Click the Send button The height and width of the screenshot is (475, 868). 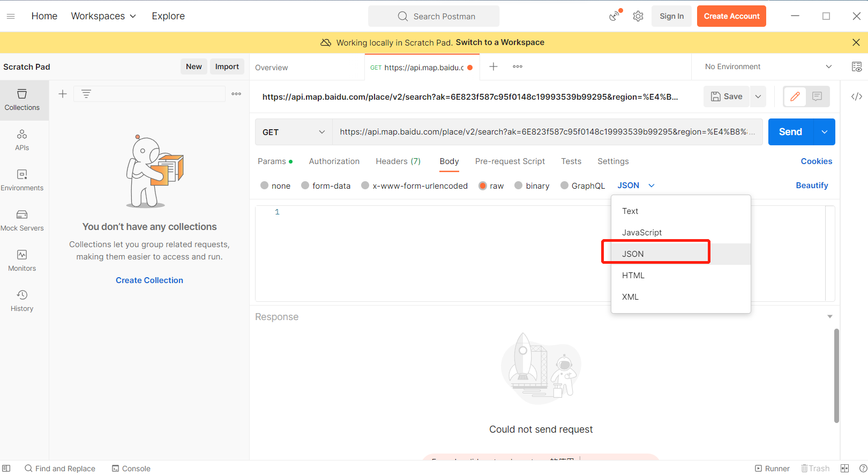click(x=791, y=132)
